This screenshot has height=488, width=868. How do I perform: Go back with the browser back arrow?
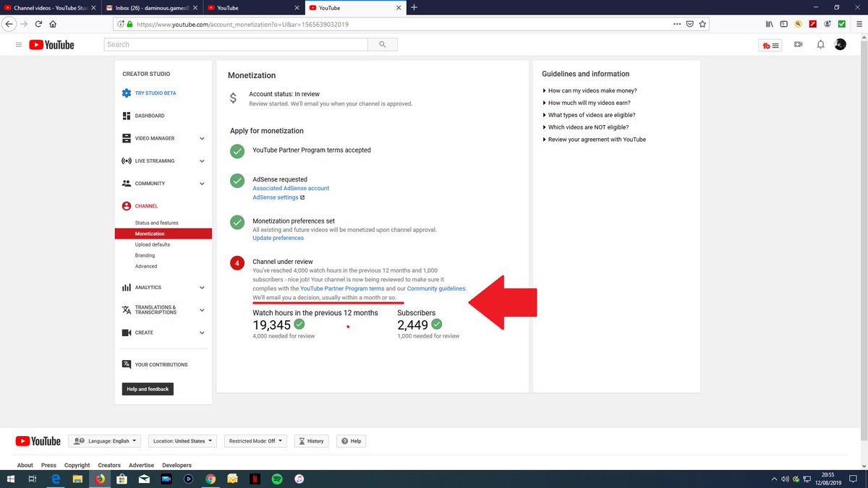9,23
